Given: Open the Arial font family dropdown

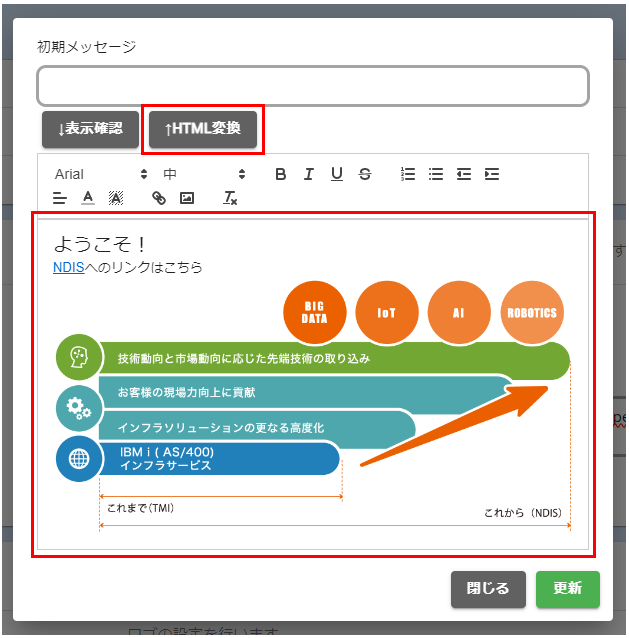Looking at the screenshot, I should 100,174.
